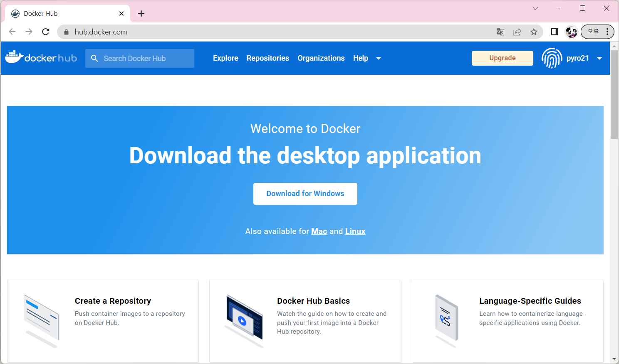Image resolution: width=619 pixels, height=364 pixels.
Task: Click the pyro21 username
Action: (577, 58)
